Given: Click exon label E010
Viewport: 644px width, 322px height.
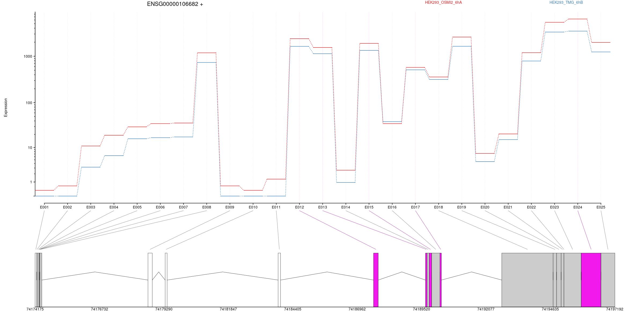Looking at the screenshot, I should pyautogui.click(x=253, y=207).
